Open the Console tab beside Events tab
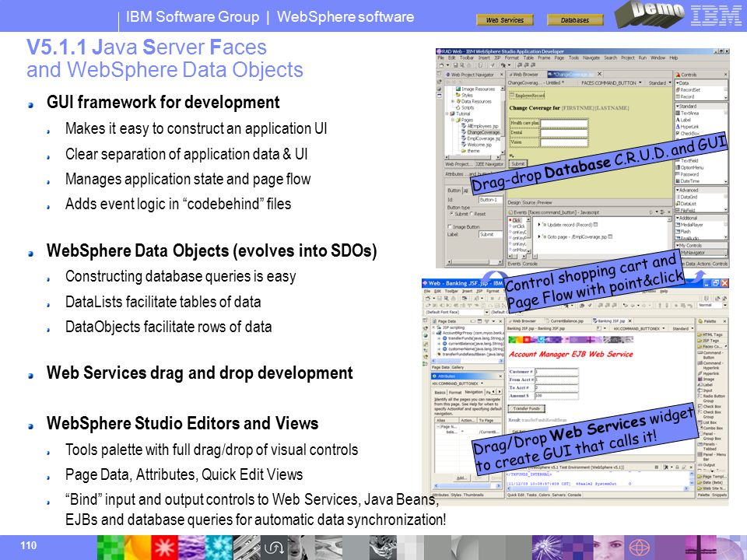747x560 pixels. (x=530, y=264)
